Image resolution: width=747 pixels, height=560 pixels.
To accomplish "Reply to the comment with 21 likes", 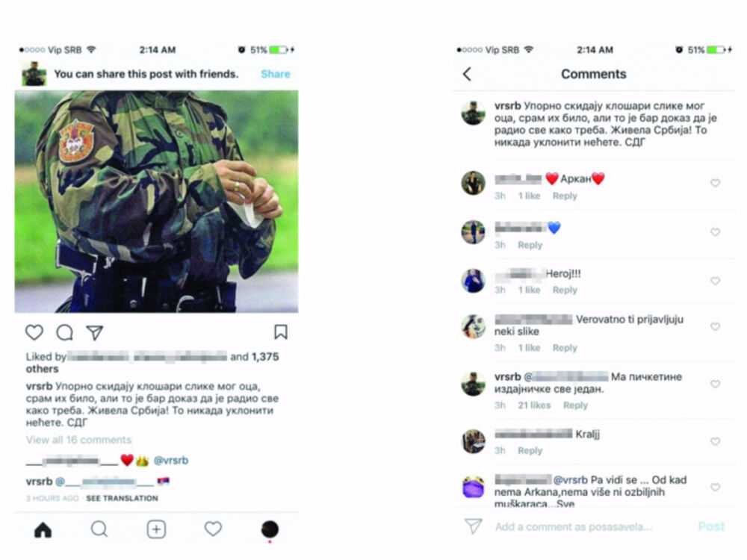I will coord(575,405).
